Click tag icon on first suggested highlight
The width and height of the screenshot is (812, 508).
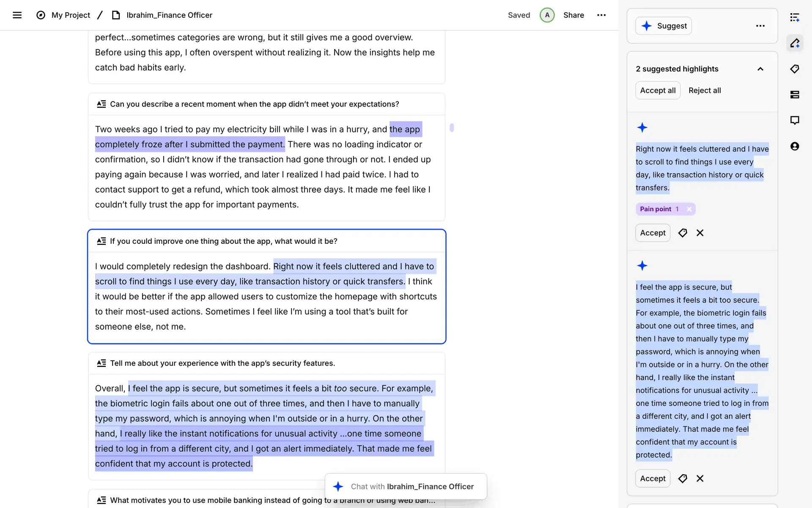[x=683, y=233]
